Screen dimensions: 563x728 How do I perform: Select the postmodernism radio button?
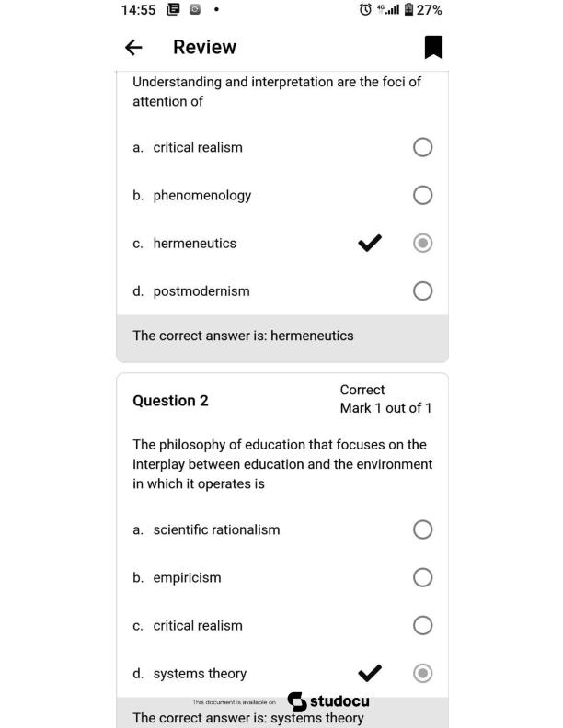pyautogui.click(x=423, y=291)
